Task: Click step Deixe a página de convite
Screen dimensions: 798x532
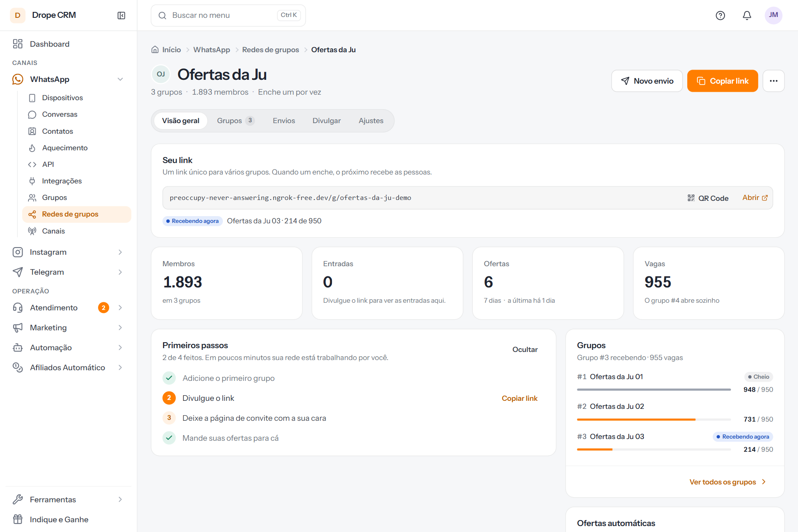Action: [x=254, y=418]
